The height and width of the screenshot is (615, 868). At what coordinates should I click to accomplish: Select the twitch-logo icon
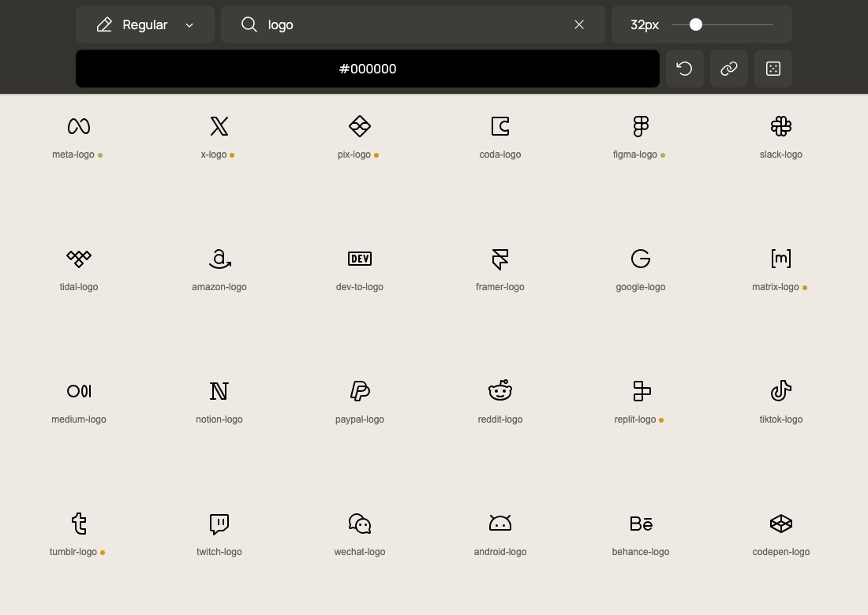219,524
